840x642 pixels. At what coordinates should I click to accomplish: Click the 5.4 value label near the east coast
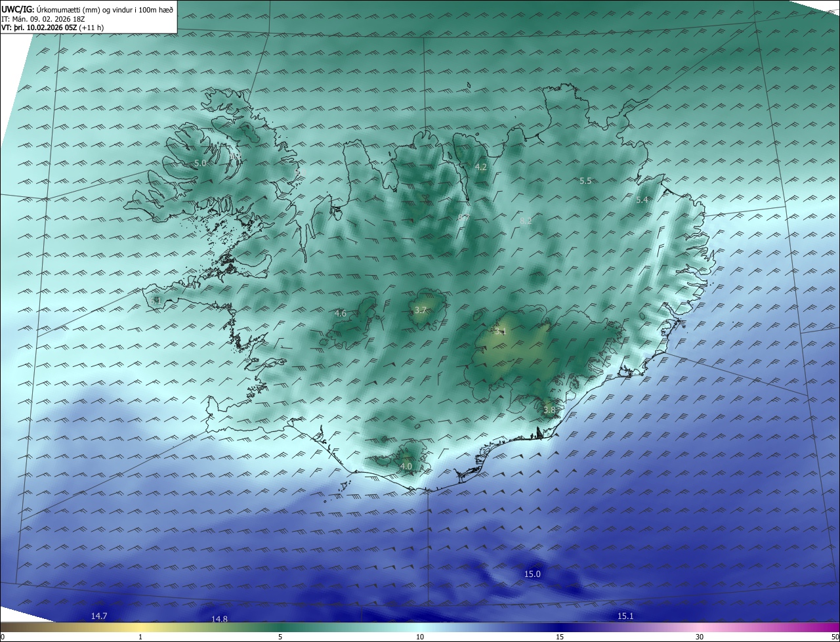[x=642, y=200]
